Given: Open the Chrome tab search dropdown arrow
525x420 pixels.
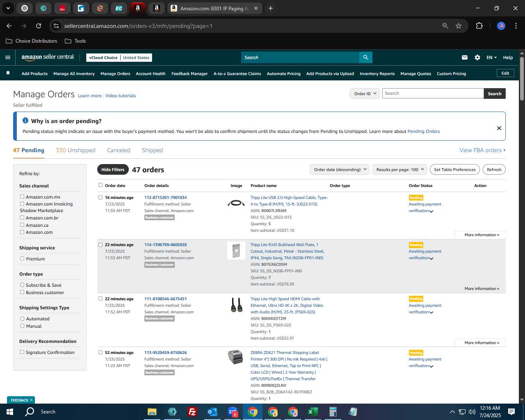Looking at the screenshot, I should [x=8, y=8].
